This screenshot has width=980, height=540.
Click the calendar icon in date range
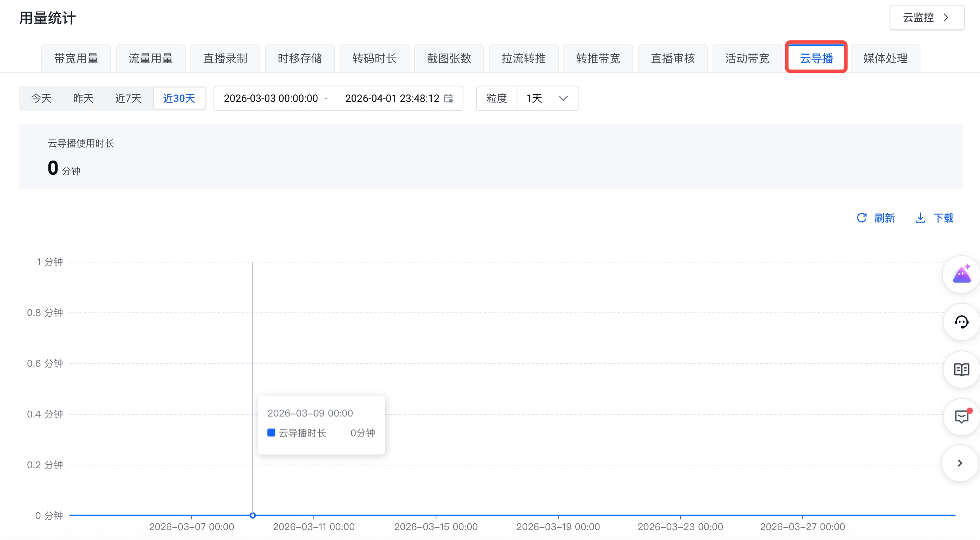449,98
